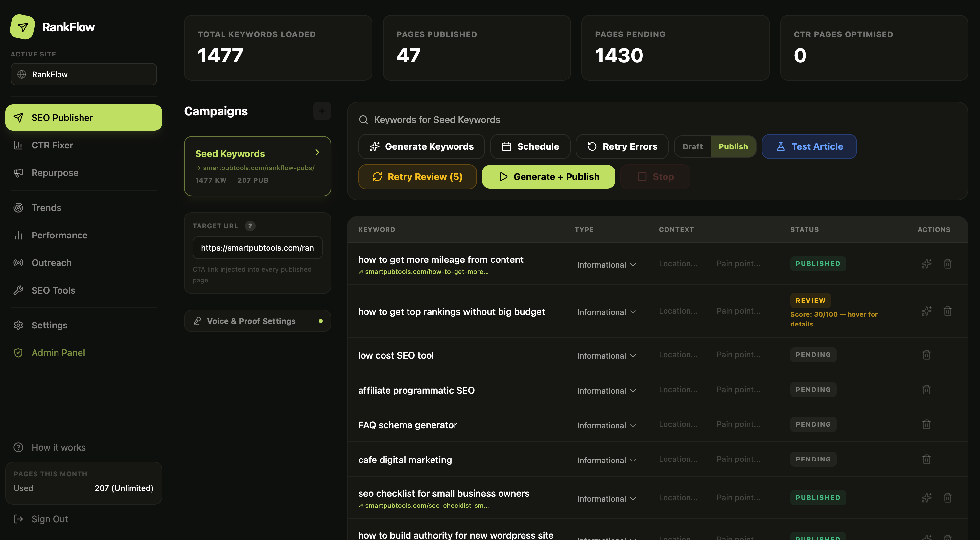Image resolution: width=980 pixels, height=540 pixels.
Task: Click the Keywords for Seed Keywords search field
Action: click(x=437, y=120)
